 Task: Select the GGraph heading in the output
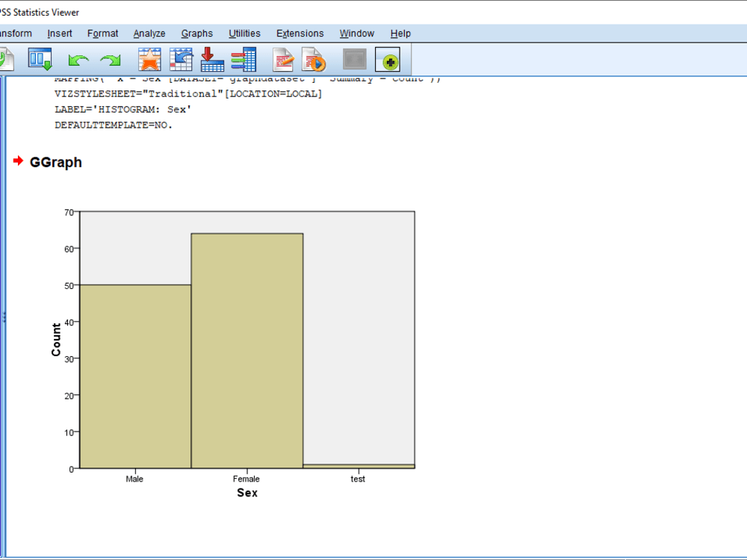coord(55,162)
